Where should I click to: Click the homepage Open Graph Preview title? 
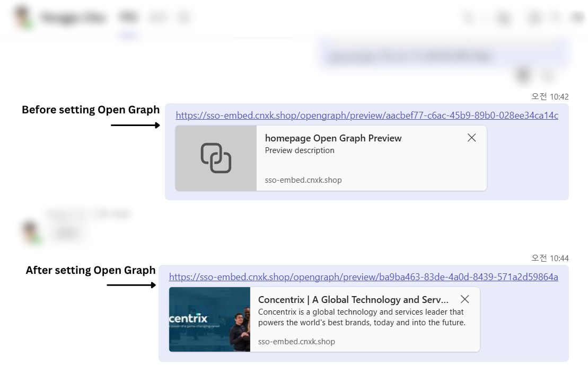tap(333, 138)
